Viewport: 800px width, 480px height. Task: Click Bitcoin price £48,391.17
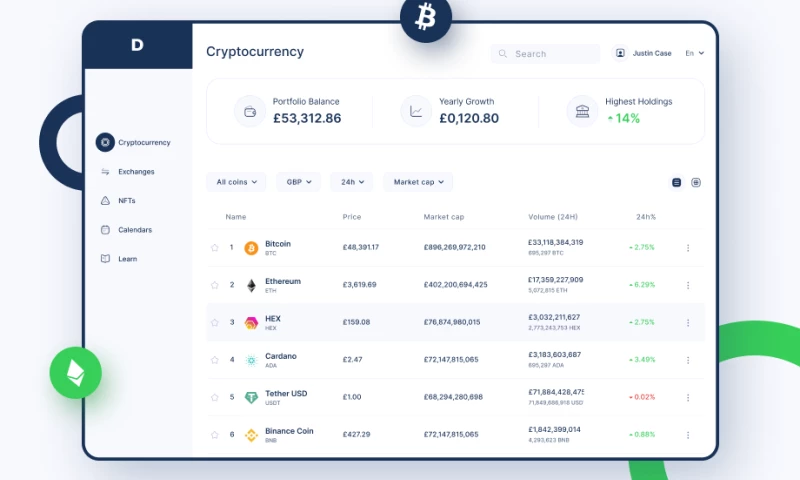point(361,247)
